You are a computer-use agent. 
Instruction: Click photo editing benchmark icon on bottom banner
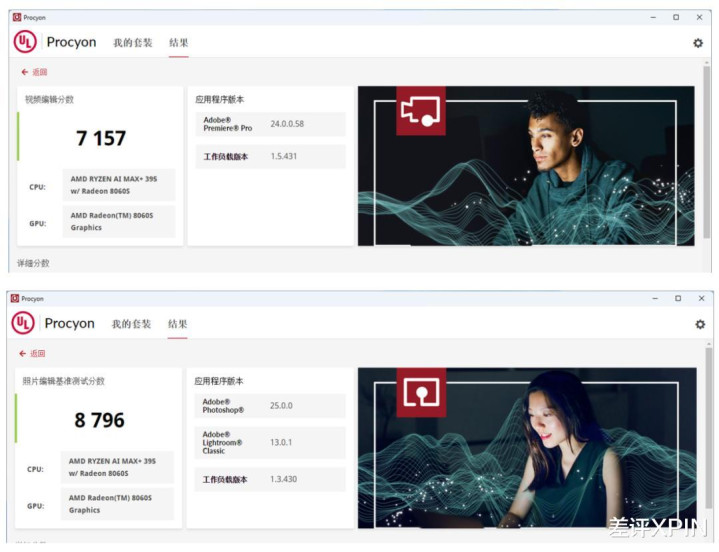tap(421, 392)
